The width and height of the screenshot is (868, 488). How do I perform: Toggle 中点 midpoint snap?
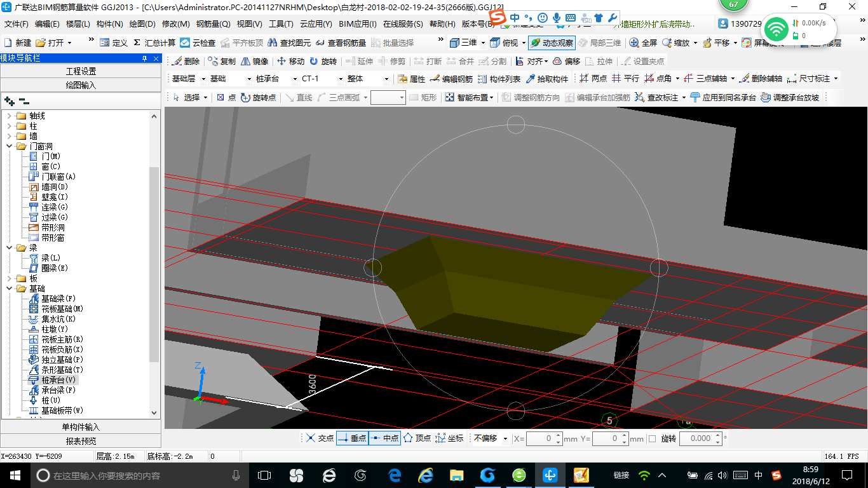[385, 438]
